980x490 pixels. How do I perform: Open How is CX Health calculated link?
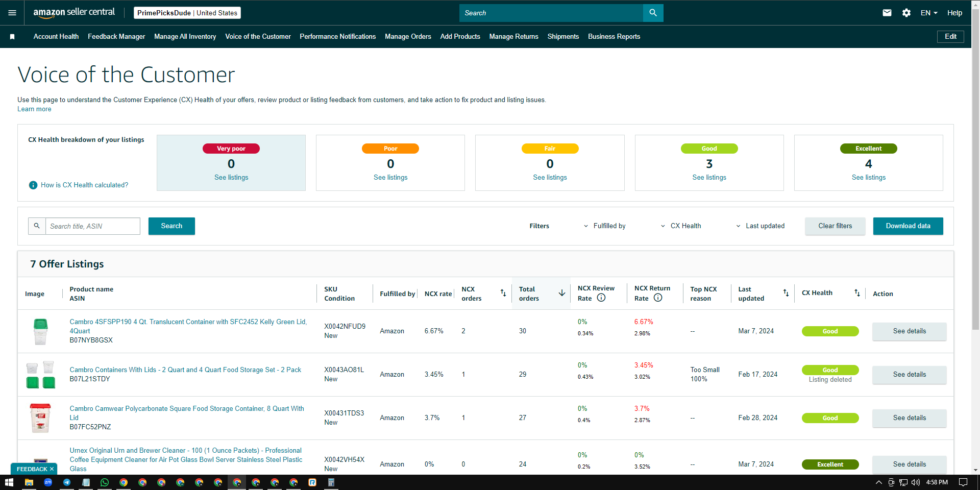point(84,185)
